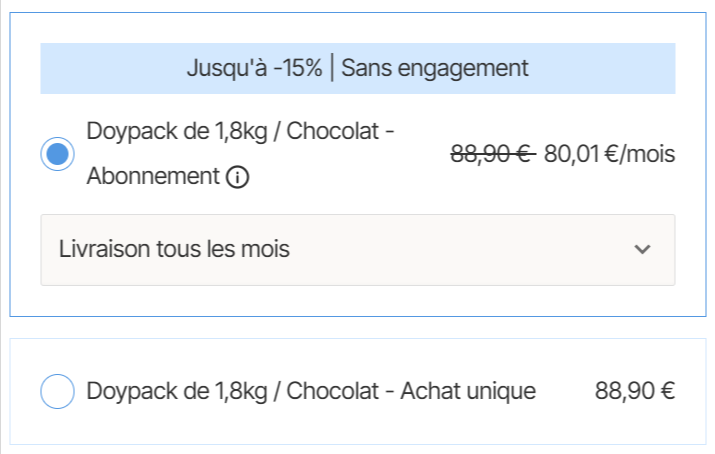The width and height of the screenshot is (715, 454).
Task: Click the Doypack Chocolat Achat unique label
Action: pyautogui.click(x=311, y=391)
